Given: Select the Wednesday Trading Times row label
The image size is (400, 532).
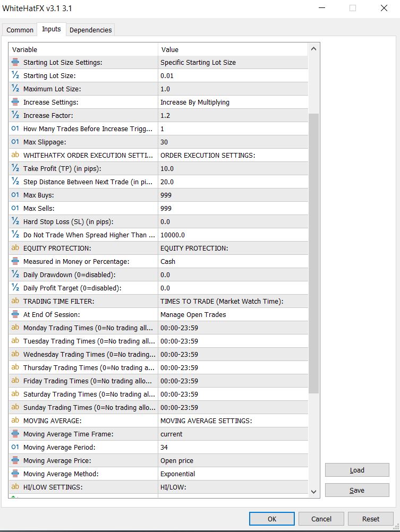Looking at the screenshot, I should pyautogui.click(x=89, y=354).
